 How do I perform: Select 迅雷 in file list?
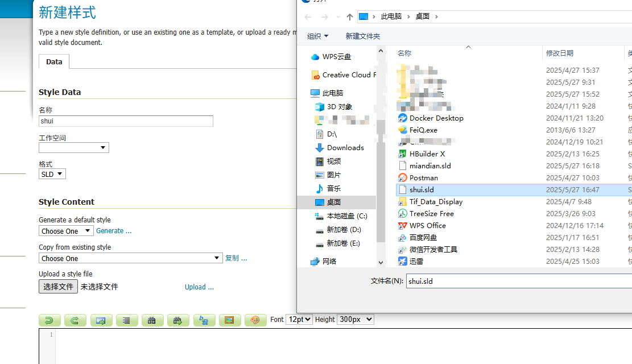pyautogui.click(x=410, y=262)
